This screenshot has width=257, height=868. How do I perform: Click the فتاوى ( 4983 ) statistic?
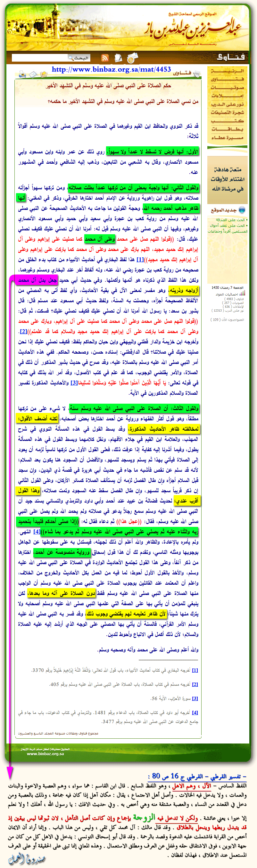click(x=235, y=299)
